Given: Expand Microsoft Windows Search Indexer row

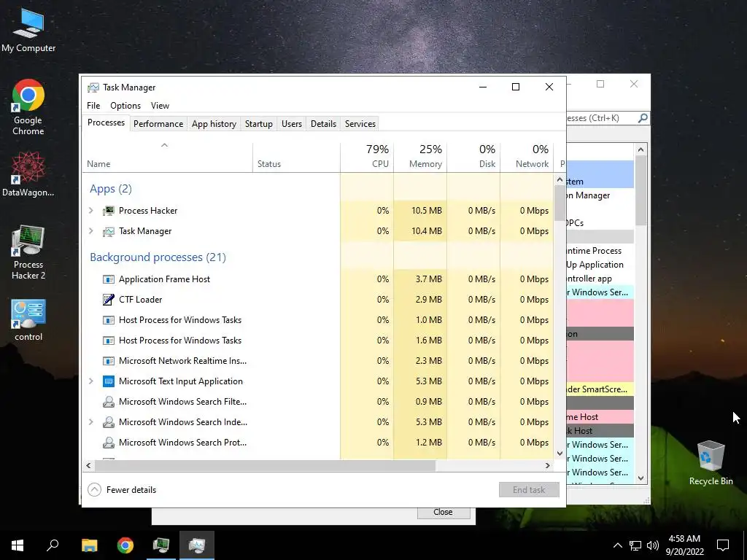Looking at the screenshot, I should coord(91,422).
